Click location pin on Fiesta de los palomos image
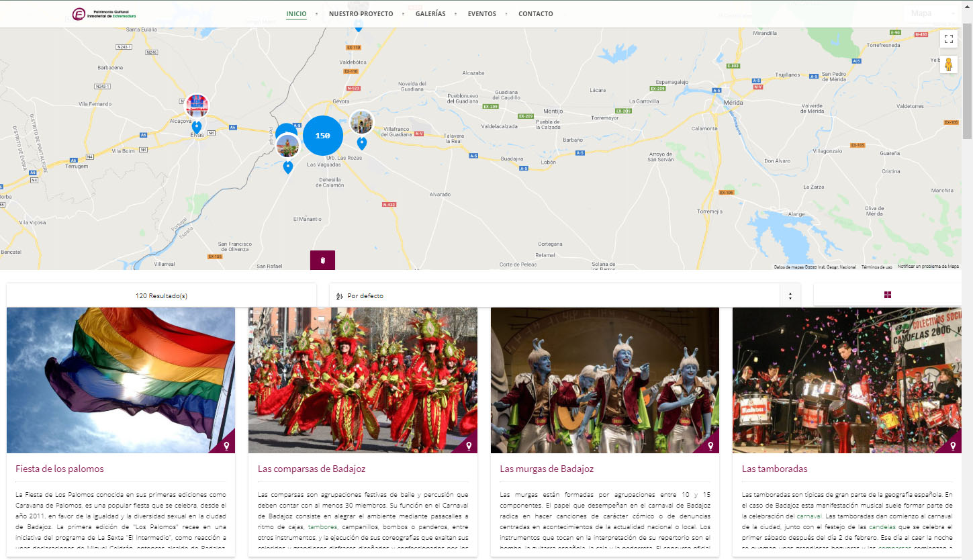 pos(226,445)
